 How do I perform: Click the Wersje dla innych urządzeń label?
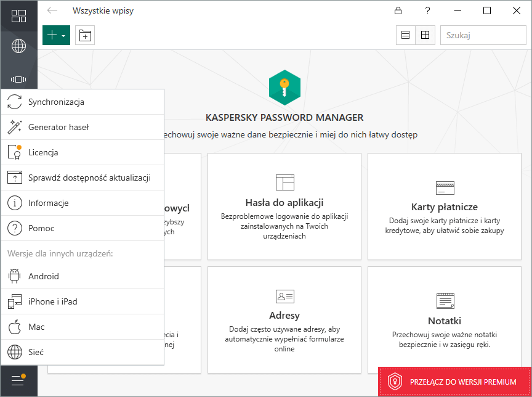click(x=60, y=253)
